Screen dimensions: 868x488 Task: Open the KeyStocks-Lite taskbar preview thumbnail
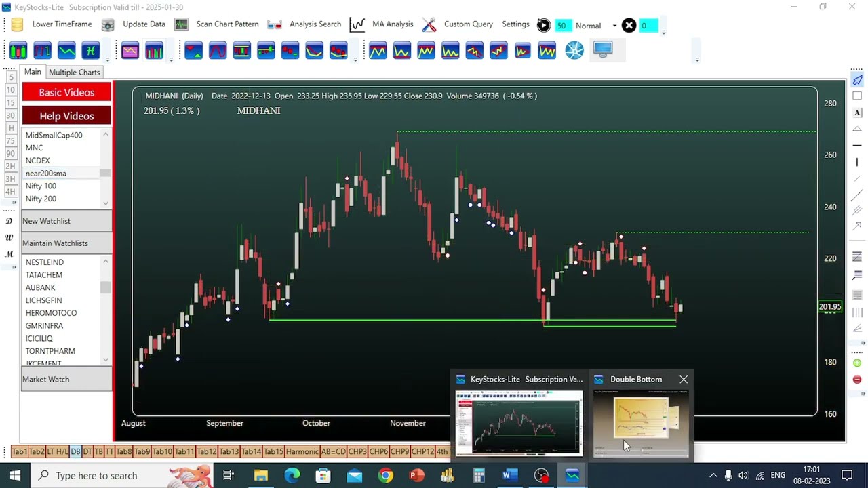click(x=519, y=424)
